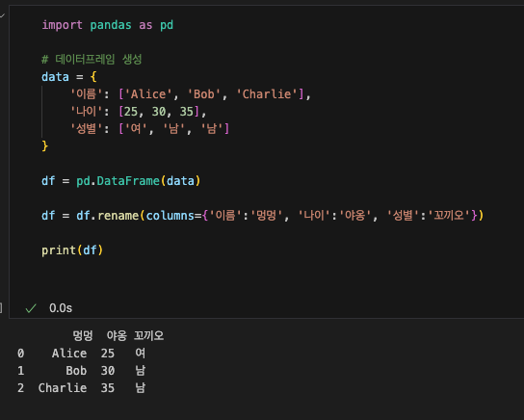Click 'Charlie' in the output table
Screen dimensions: 524x420
coord(63,388)
